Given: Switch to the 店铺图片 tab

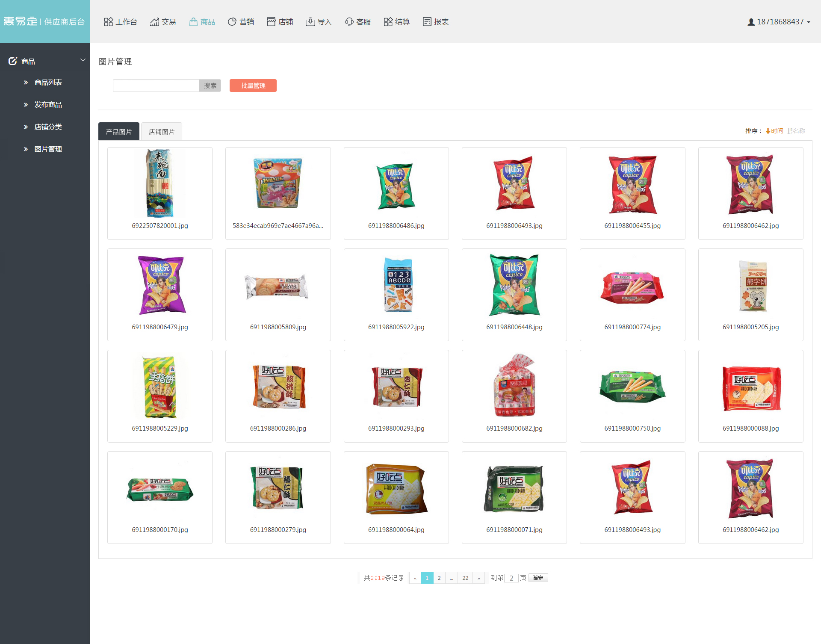Looking at the screenshot, I should (162, 131).
